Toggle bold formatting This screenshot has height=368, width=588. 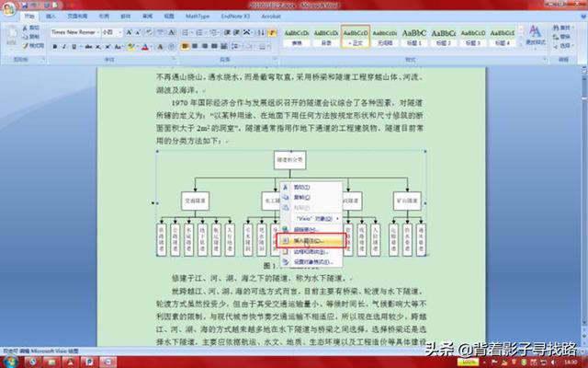(55, 47)
